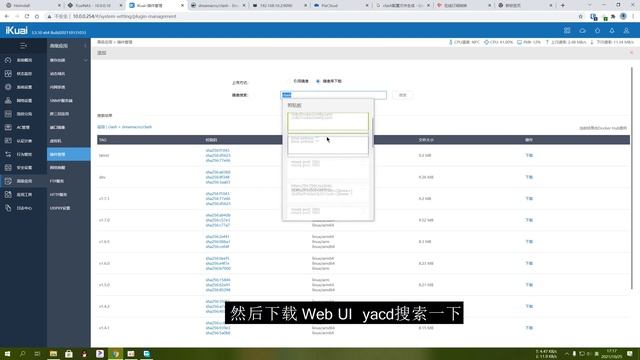Reload the page with browser refresh icon
Screen dimensions: 640x360
tap(27, 16)
